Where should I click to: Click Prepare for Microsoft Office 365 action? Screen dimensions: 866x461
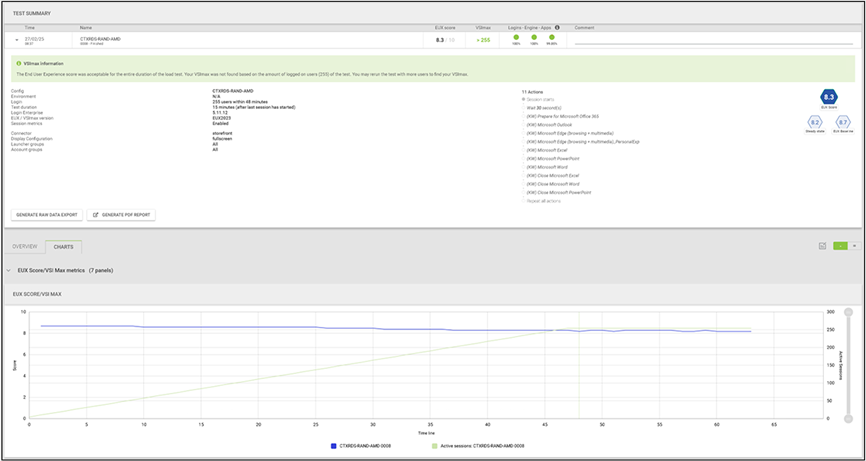pos(563,116)
